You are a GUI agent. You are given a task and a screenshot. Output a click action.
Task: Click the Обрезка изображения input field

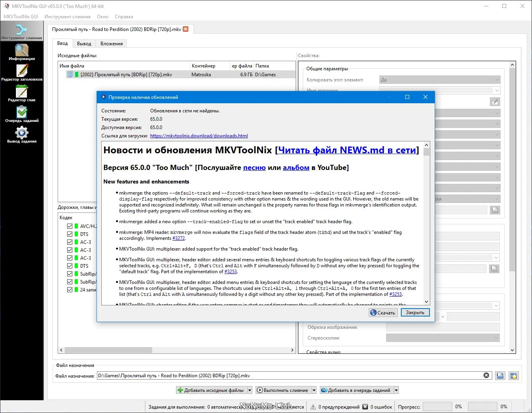[443, 327]
